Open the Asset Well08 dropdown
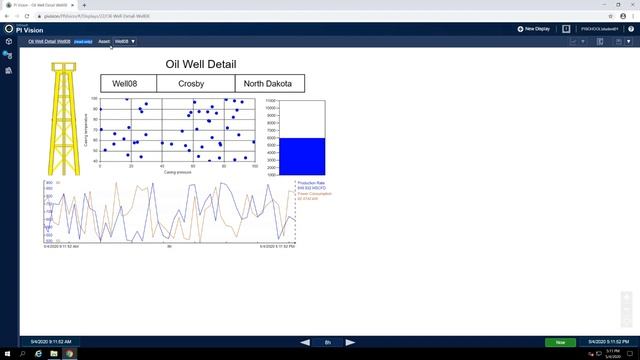The image size is (640, 360). coord(125,41)
